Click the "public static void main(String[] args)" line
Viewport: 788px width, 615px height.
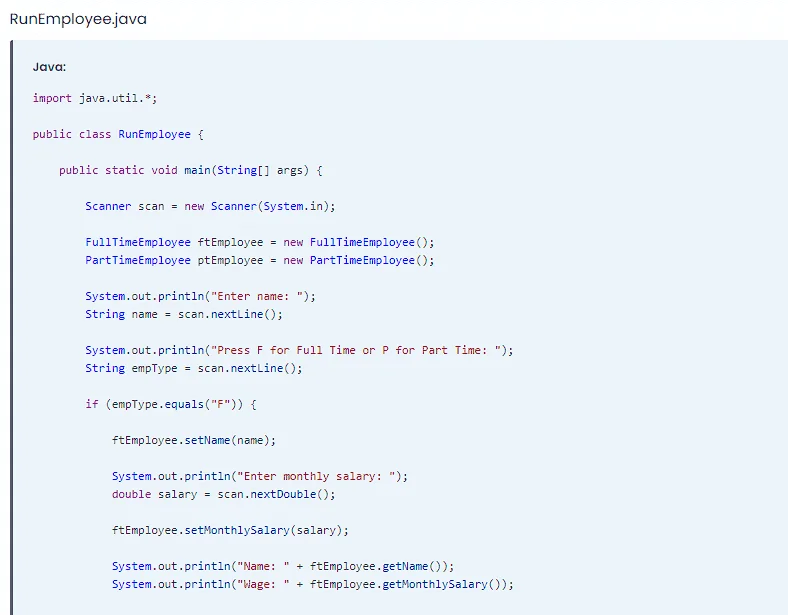click(x=190, y=170)
